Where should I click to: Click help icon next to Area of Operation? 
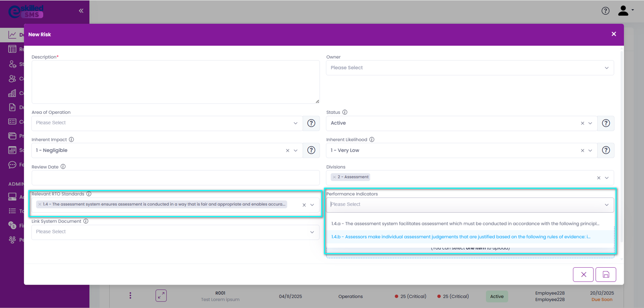[311, 123]
